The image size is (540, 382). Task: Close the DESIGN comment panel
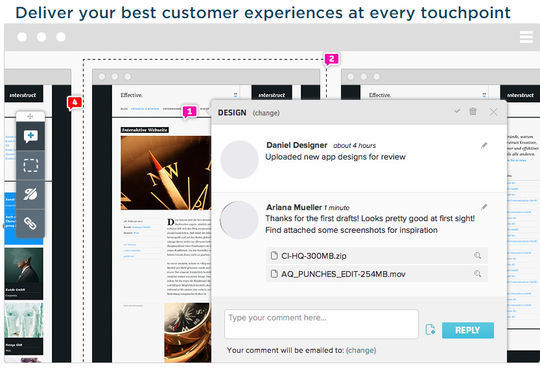(x=493, y=112)
